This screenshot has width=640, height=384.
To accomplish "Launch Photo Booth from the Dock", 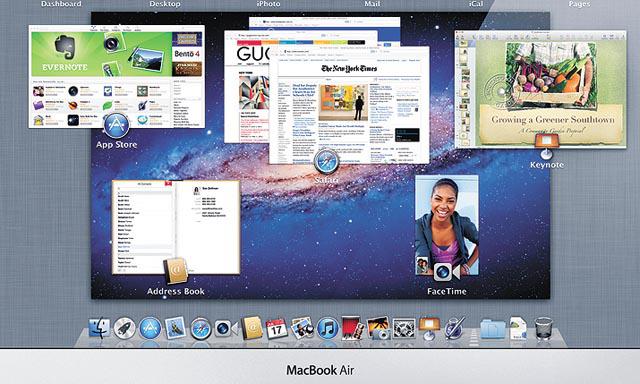I will [x=352, y=328].
